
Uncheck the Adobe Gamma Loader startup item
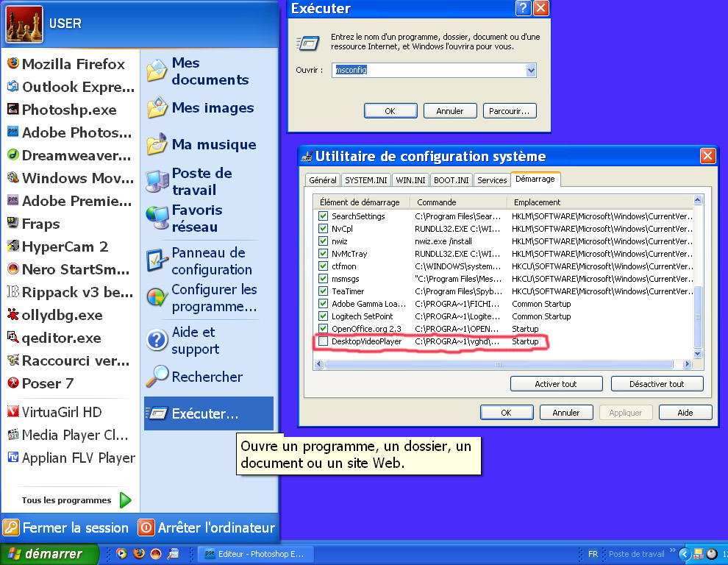[x=323, y=304]
